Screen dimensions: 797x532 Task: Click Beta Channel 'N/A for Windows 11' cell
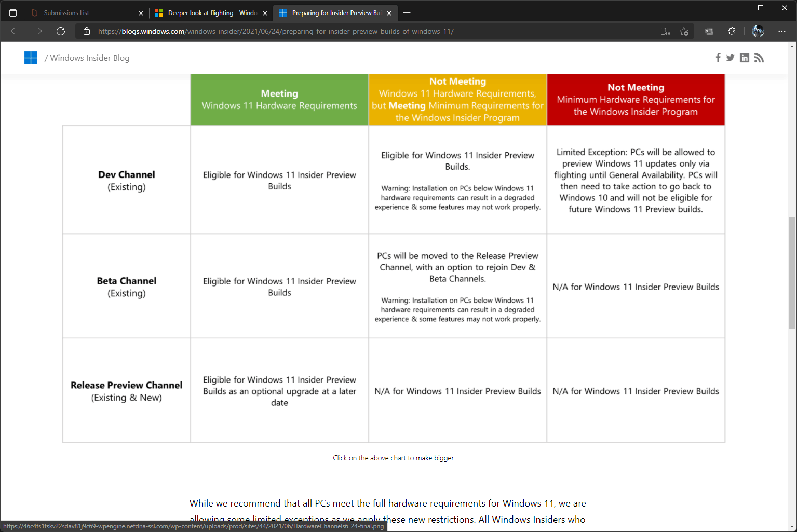point(636,287)
